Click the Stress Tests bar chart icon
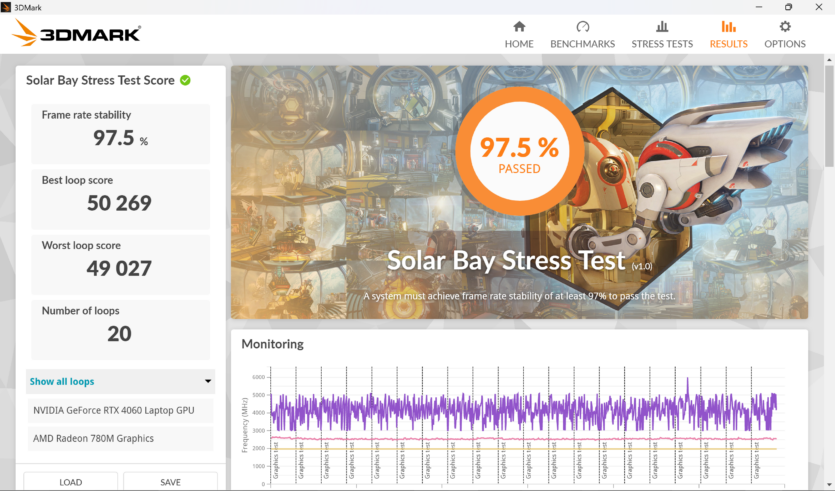The image size is (835, 491). [x=662, y=27]
